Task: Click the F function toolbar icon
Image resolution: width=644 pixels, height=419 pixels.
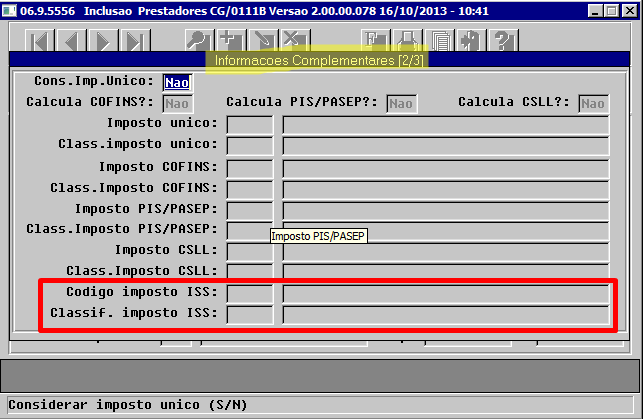Action: (x=376, y=41)
